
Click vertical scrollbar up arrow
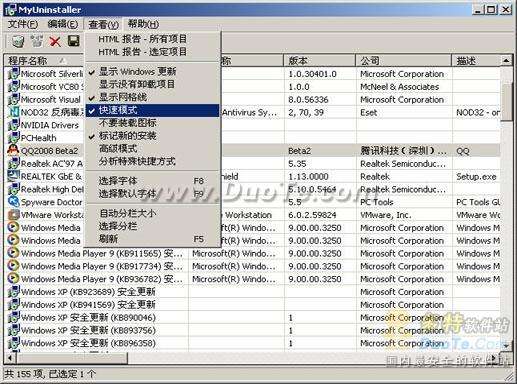click(x=506, y=61)
